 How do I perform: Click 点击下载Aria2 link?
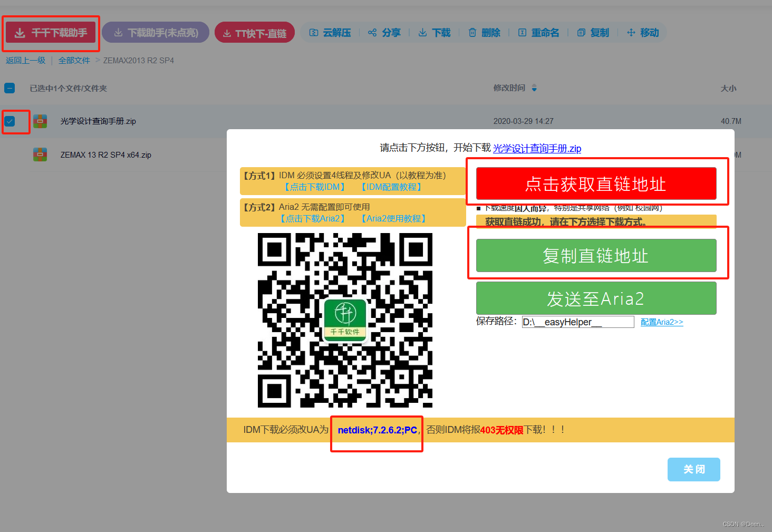[x=312, y=218]
